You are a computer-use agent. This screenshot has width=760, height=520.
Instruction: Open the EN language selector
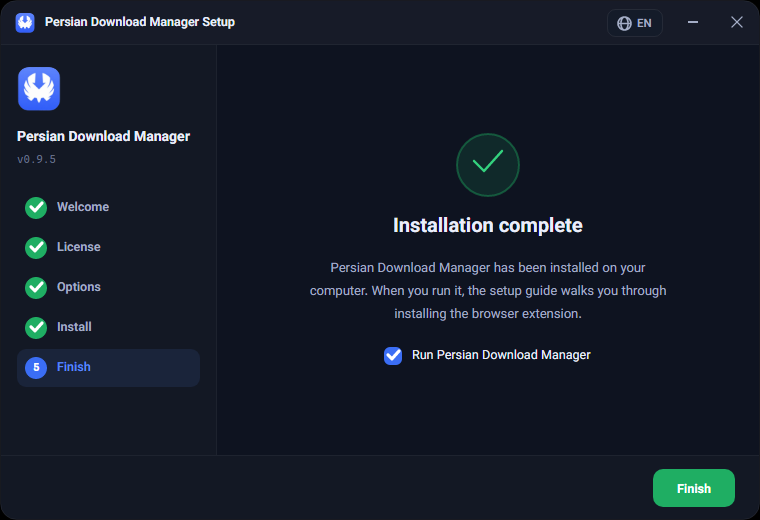(634, 23)
